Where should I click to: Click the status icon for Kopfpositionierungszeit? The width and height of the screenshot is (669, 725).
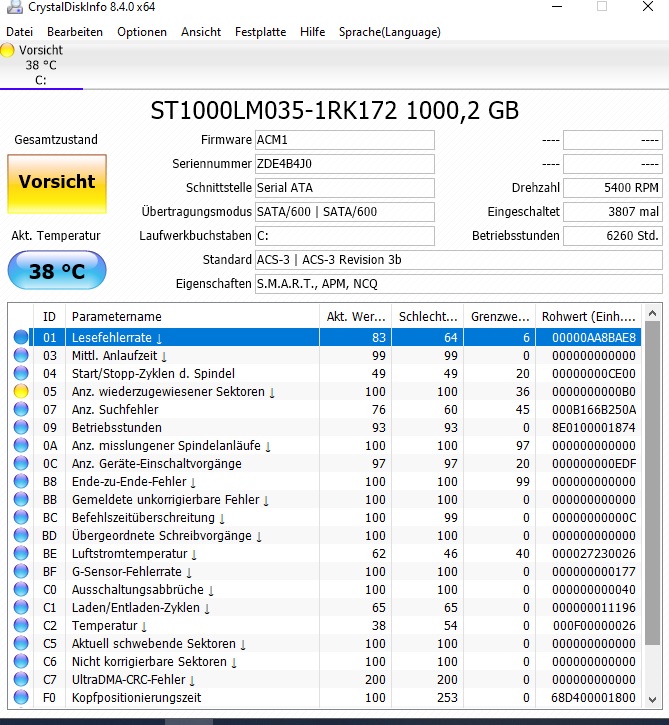21,697
